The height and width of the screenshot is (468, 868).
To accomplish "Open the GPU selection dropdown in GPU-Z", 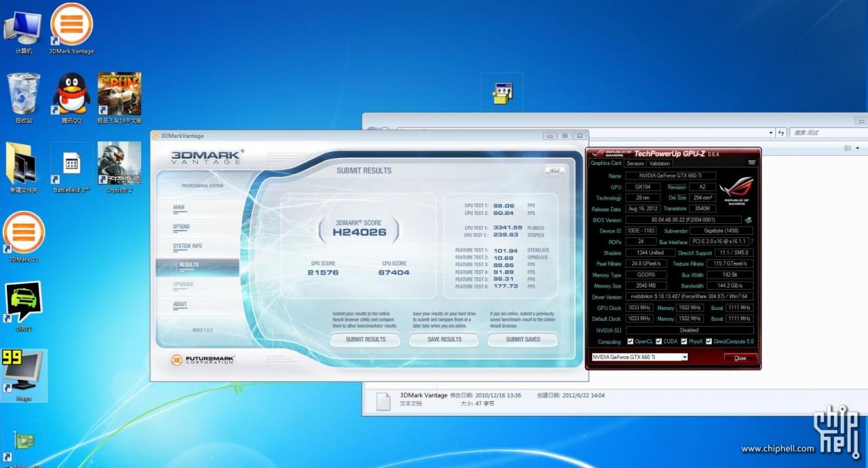I will pos(639,357).
